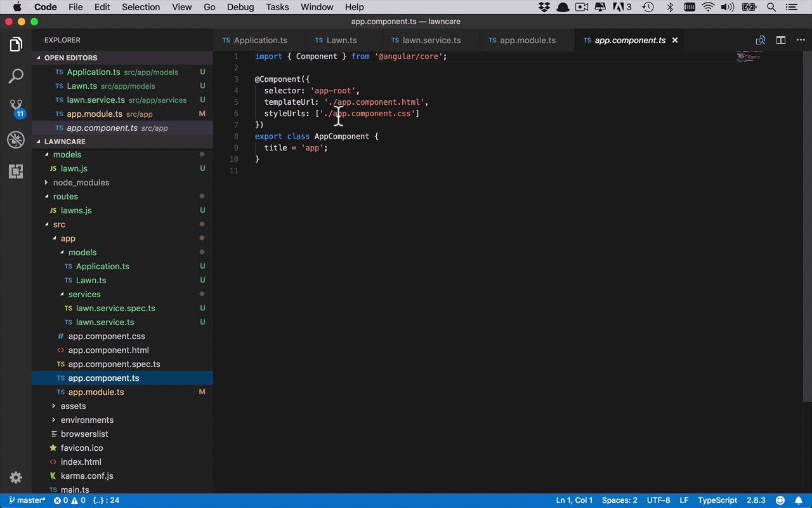This screenshot has height=508, width=812.
Task: Open the Extensions view icon
Action: pyautogui.click(x=16, y=171)
